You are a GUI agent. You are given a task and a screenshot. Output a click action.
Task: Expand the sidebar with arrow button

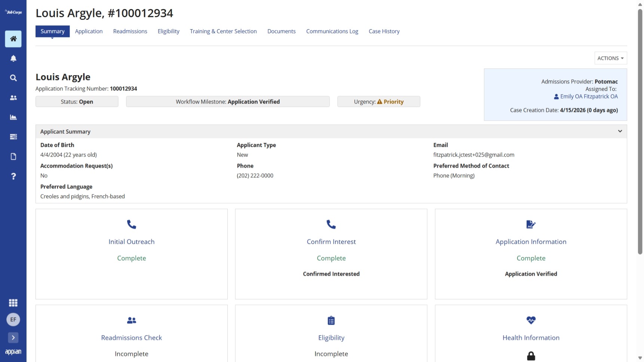pos(13,338)
